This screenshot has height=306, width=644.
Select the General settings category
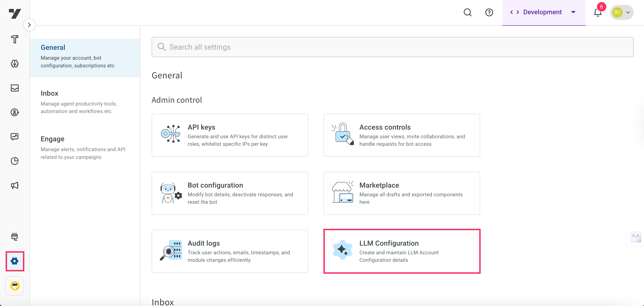(x=85, y=58)
